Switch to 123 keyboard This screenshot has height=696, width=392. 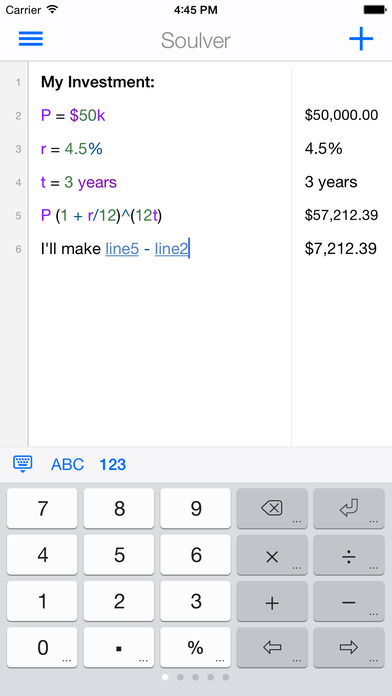[x=112, y=465]
